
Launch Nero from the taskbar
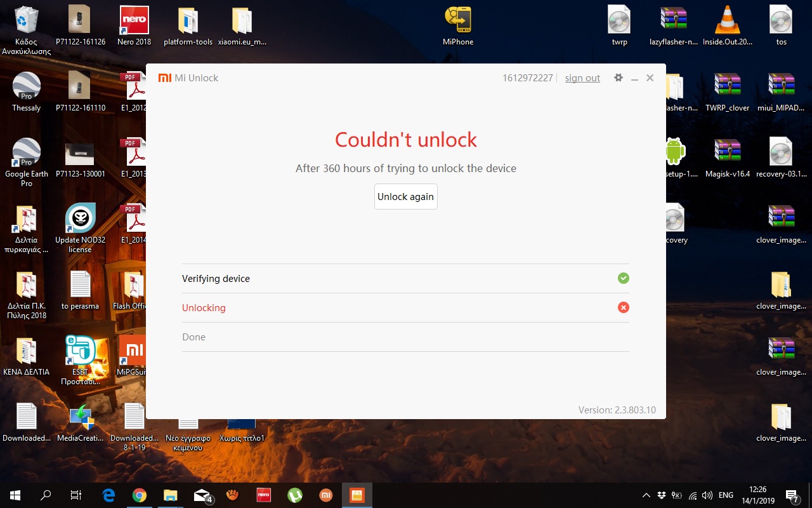(x=264, y=495)
